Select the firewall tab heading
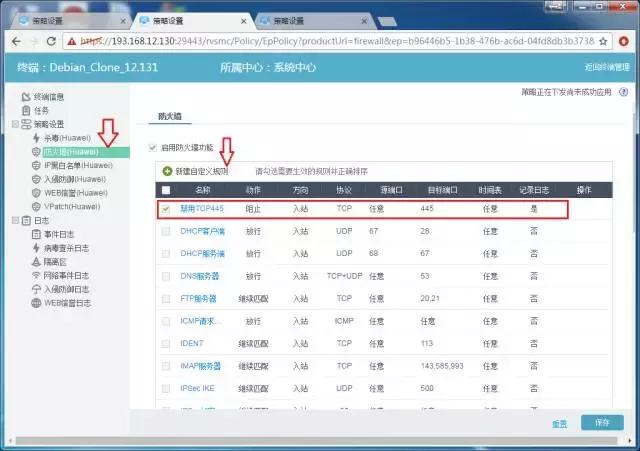Viewport: 640px width, 451px height. pos(170,116)
